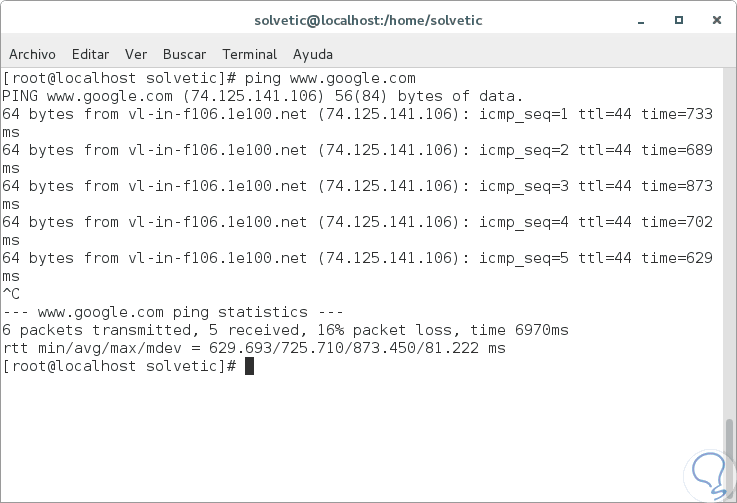
Task: Click the vertical scrollbar thumb
Action: tap(729, 456)
